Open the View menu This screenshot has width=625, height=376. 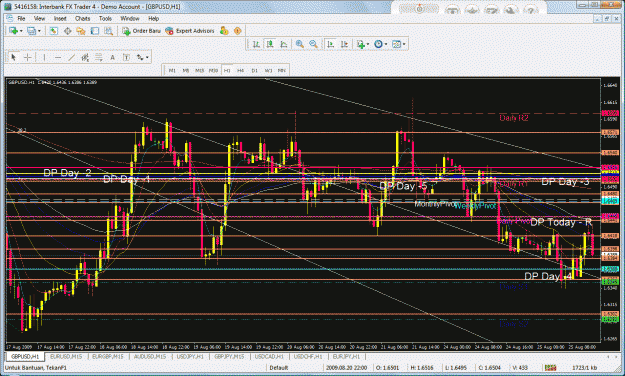[39, 18]
